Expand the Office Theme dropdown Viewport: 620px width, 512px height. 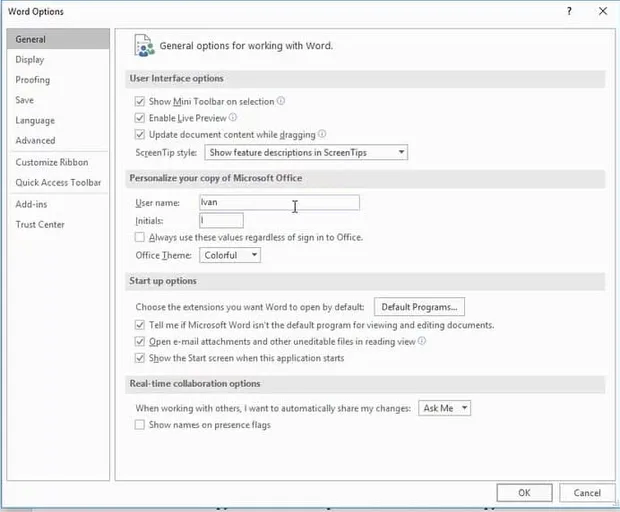pyautogui.click(x=230, y=255)
